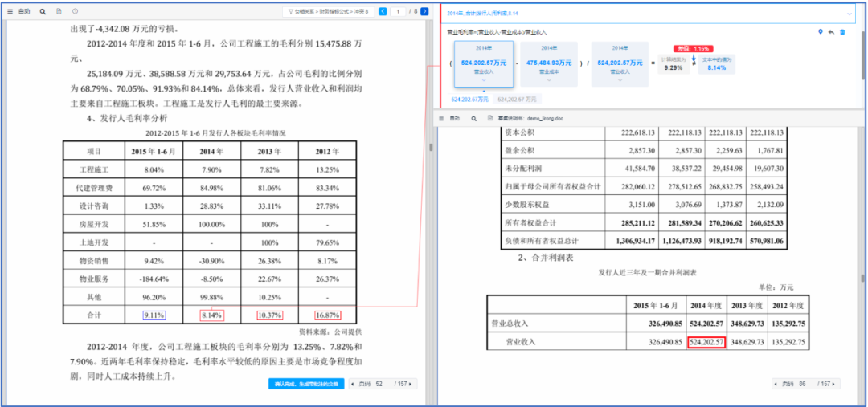Open the hamburger menu in left document toolbar
Viewport: 868px width, 407px height.
pyautogui.click(x=10, y=11)
